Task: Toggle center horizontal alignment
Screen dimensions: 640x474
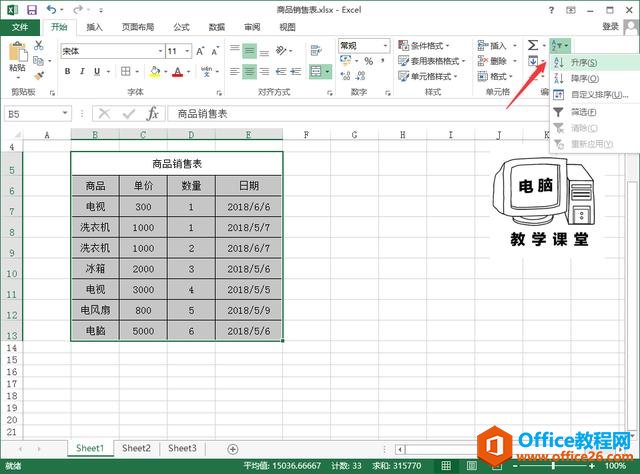Action: (249, 72)
